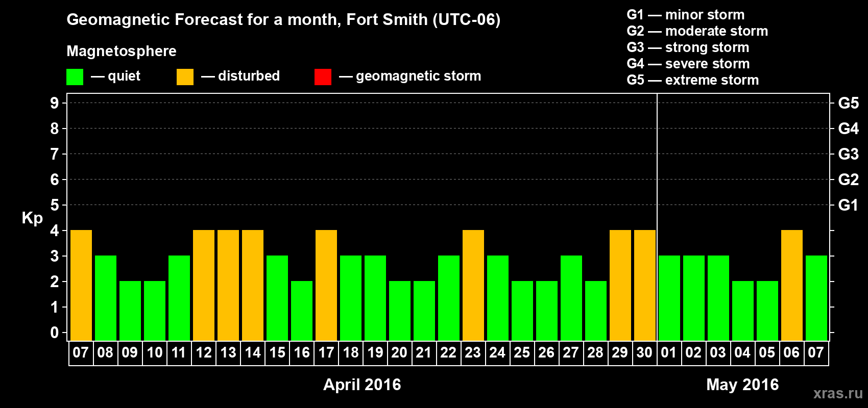This screenshot has width=868, height=408.
Task: Click the 'G1 — minor storm' legend text
Action: (x=685, y=15)
